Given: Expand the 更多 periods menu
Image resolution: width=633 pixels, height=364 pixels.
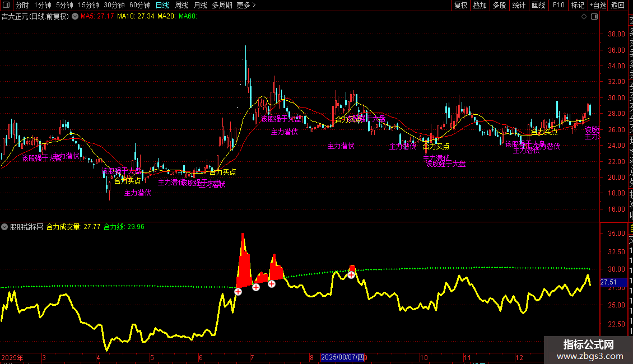Looking at the screenshot, I should click(x=246, y=5).
